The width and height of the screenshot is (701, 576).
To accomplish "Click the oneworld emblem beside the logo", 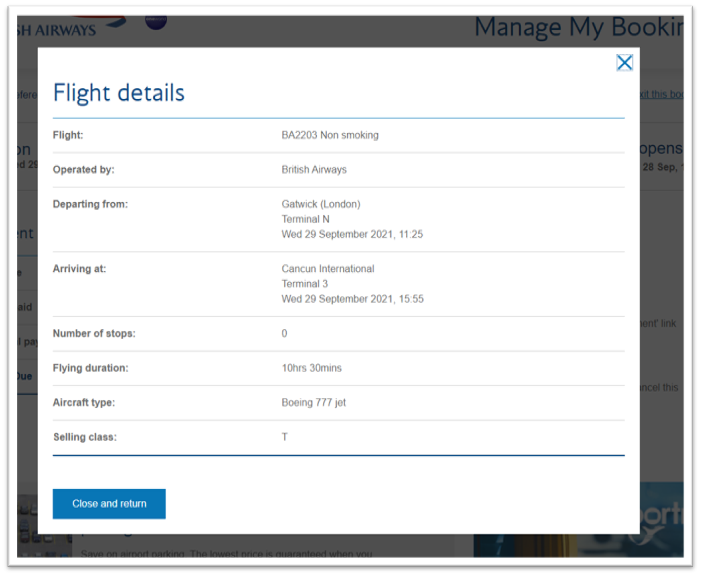I will pyautogui.click(x=156, y=21).
